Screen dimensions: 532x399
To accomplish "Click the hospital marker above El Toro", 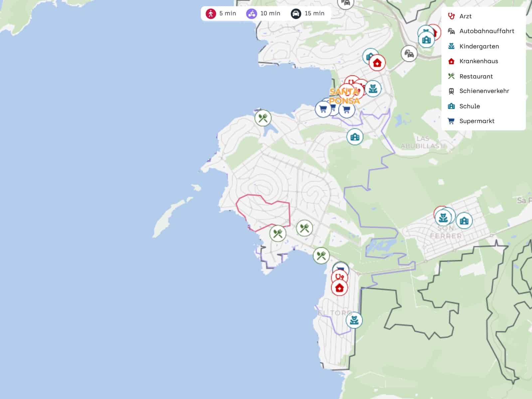I will [339, 288].
